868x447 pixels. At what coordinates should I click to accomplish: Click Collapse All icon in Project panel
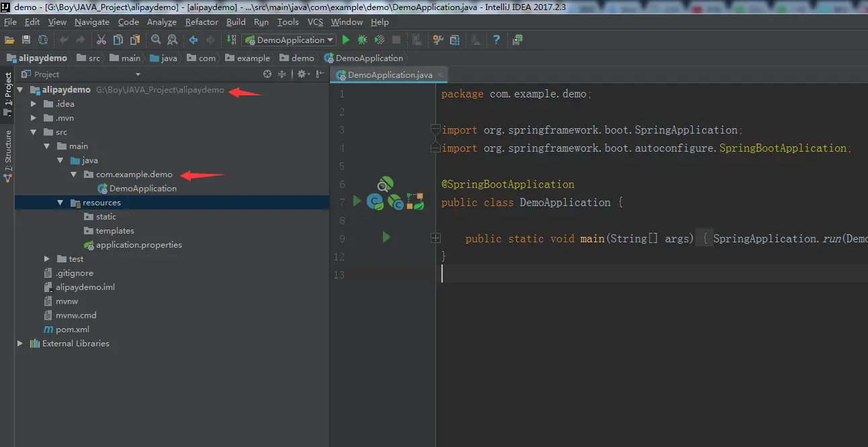point(282,74)
